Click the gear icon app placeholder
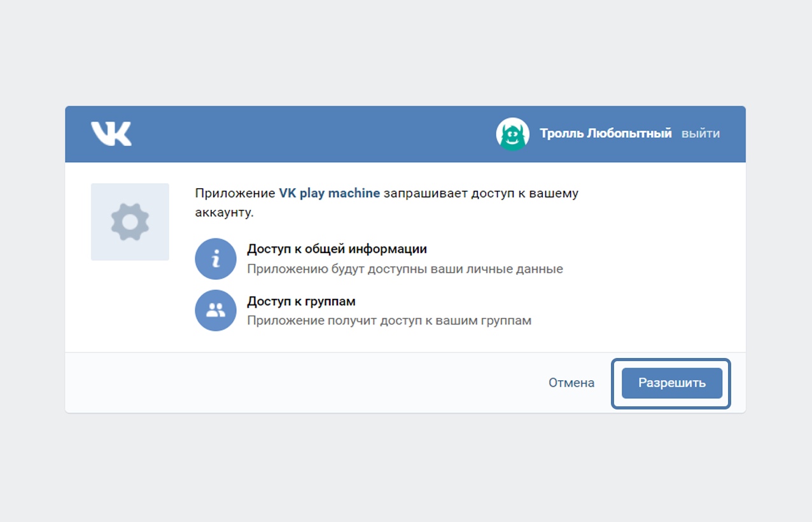This screenshot has width=812, height=522. pyautogui.click(x=130, y=222)
